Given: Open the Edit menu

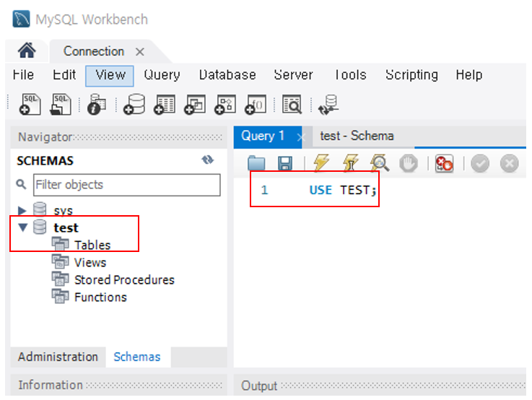Looking at the screenshot, I should click(64, 74).
